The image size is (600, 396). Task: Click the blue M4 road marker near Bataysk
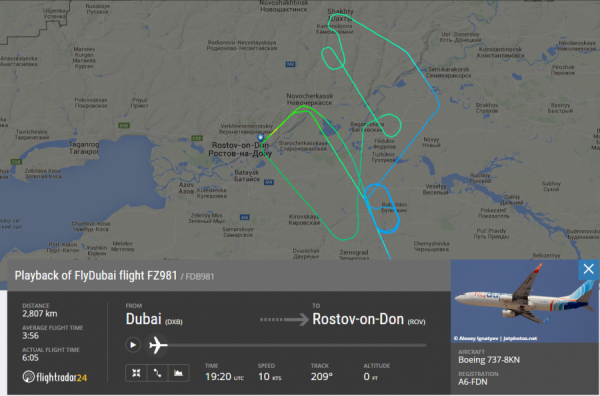pos(269,182)
